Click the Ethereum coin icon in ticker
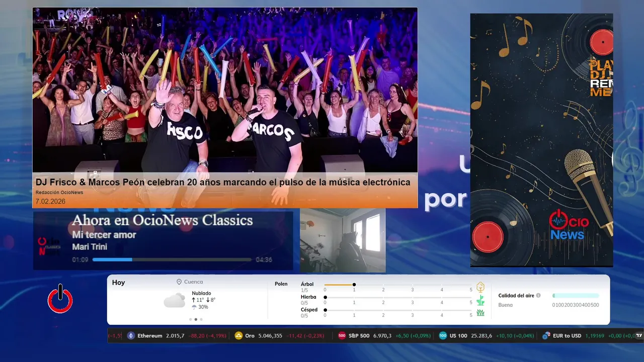Viewport: 644px width, 362px height. pos(131,336)
